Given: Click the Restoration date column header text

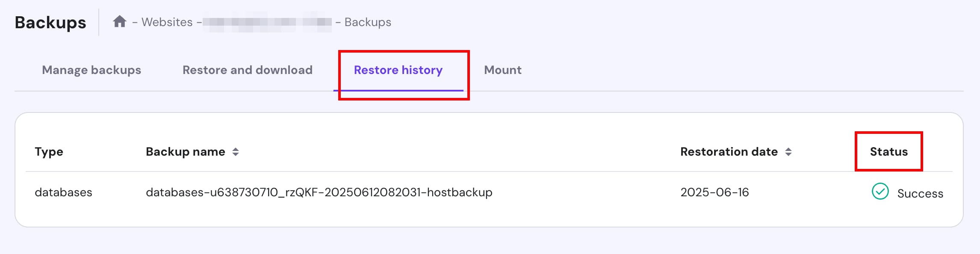Looking at the screenshot, I should click(729, 152).
